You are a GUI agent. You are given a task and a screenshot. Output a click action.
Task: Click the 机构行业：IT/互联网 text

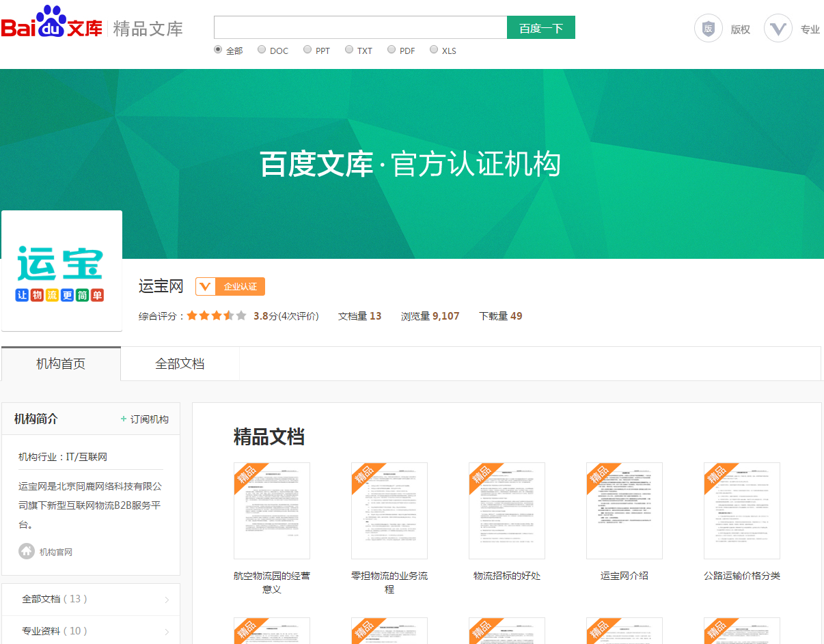click(x=63, y=457)
